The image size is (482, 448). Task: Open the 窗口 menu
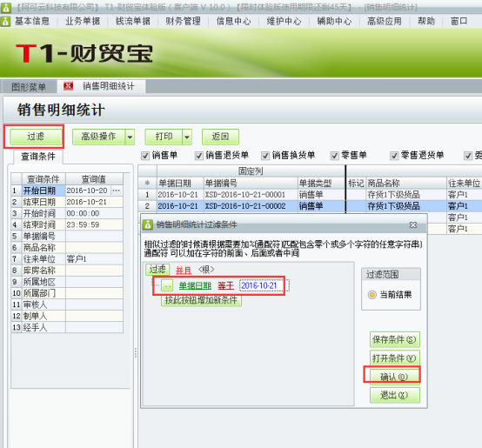[x=459, y=21]
